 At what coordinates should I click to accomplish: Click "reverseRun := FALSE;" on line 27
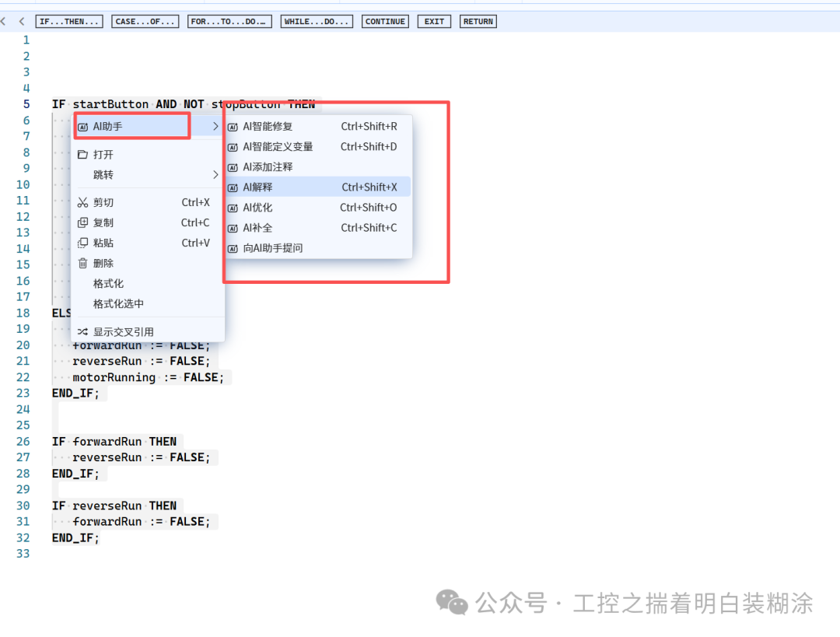142,457
